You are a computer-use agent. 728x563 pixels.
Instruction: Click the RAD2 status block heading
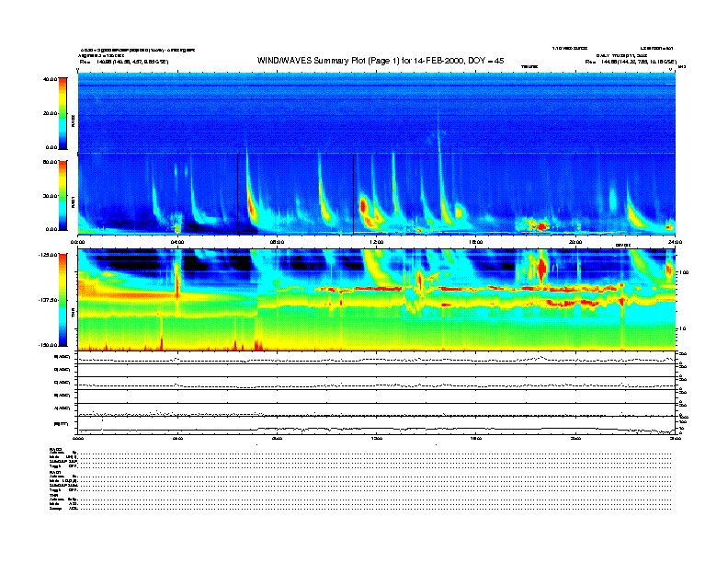point(56,449)
